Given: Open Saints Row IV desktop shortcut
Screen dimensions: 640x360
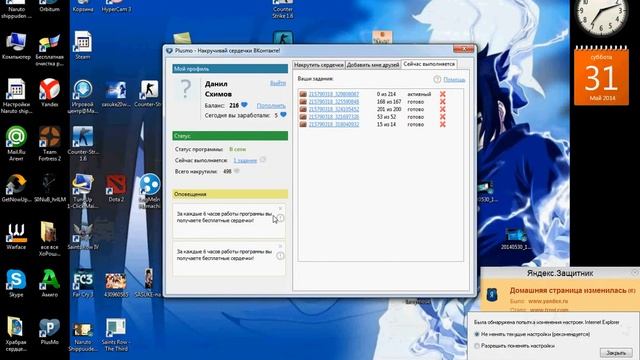Looking at the screenshot, I should [x=83, y=237].
